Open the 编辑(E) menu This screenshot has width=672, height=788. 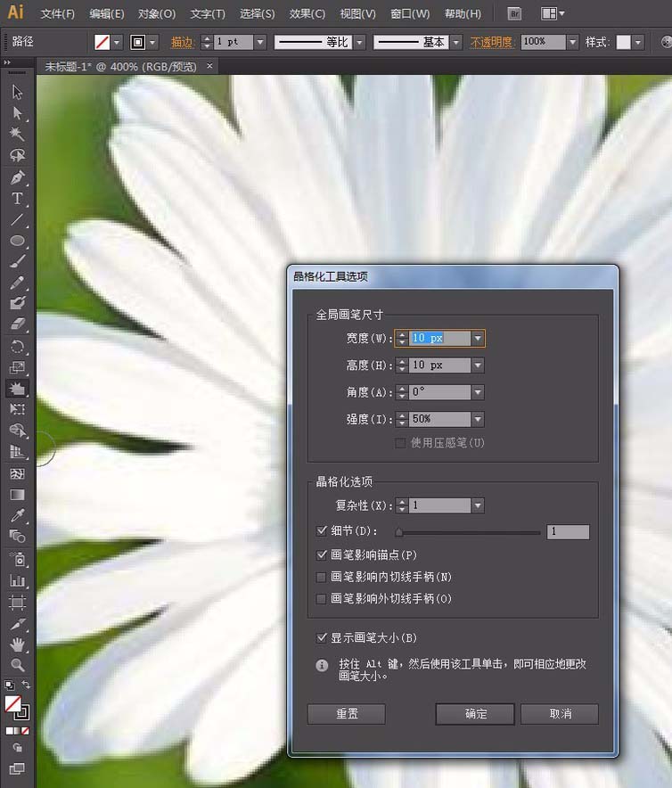point(107,14)
